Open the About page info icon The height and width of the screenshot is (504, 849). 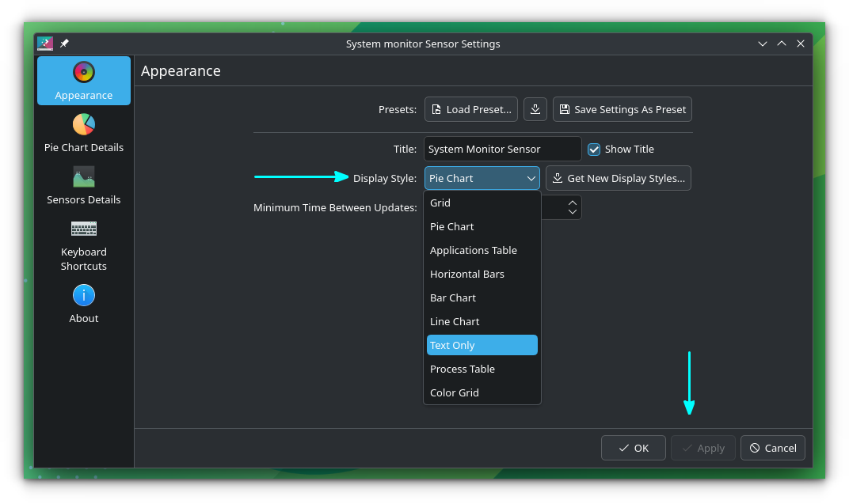coord(83,295)
